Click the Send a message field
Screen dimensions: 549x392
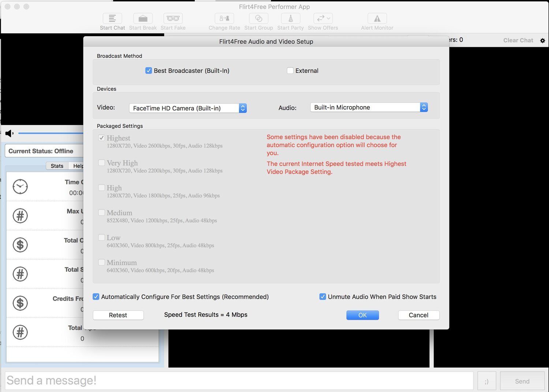(x=239, y=381)
